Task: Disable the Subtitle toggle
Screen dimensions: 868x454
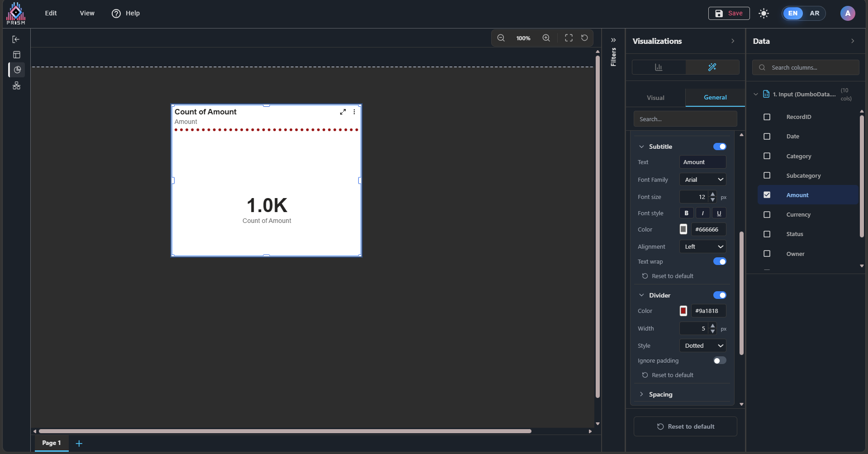Action: click(719, 147)
